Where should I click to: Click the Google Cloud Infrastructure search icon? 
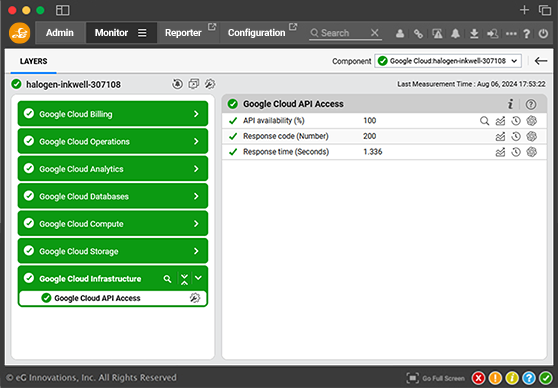[x=167, y=279]
